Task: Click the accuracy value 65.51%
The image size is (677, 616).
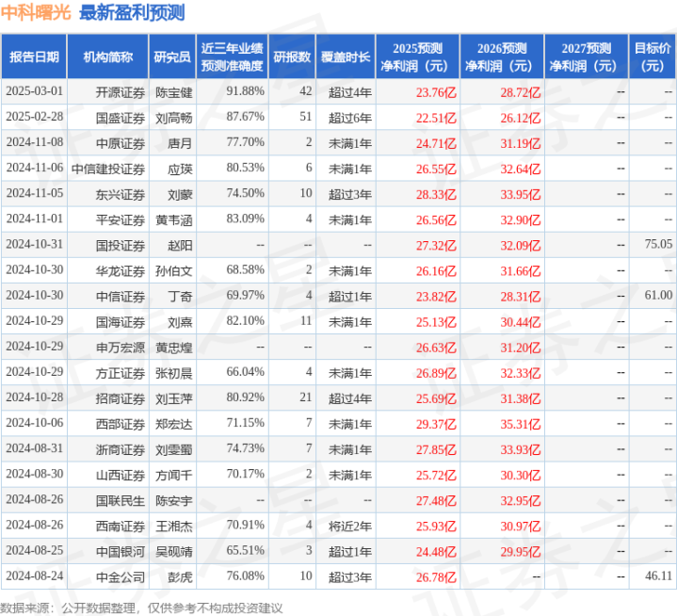Action: pos(245,550)
